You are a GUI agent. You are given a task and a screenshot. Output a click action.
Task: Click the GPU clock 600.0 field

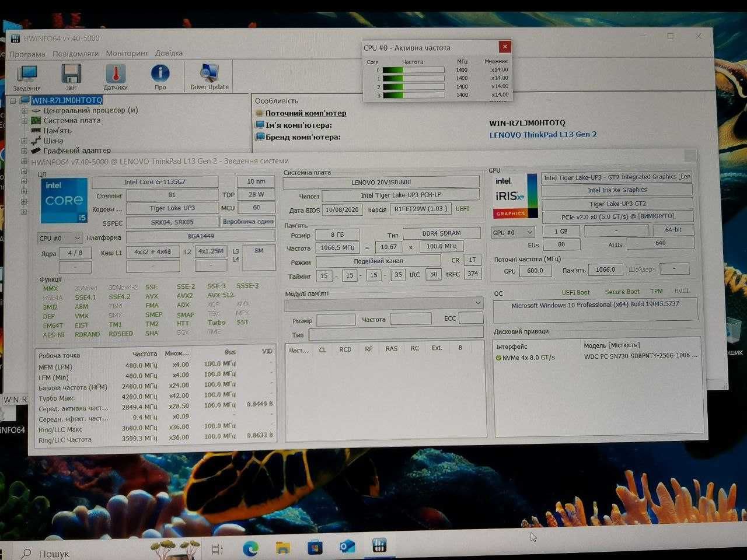535,271
